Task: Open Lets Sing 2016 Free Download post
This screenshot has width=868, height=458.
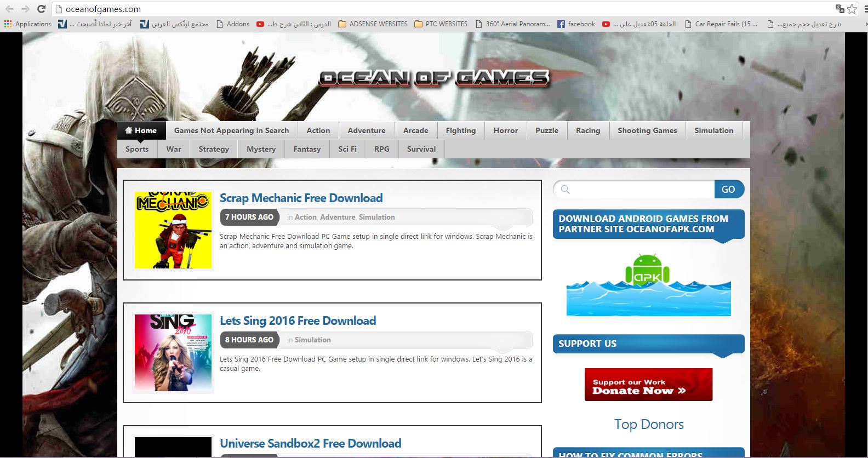Action: click(x=298, y=321)
